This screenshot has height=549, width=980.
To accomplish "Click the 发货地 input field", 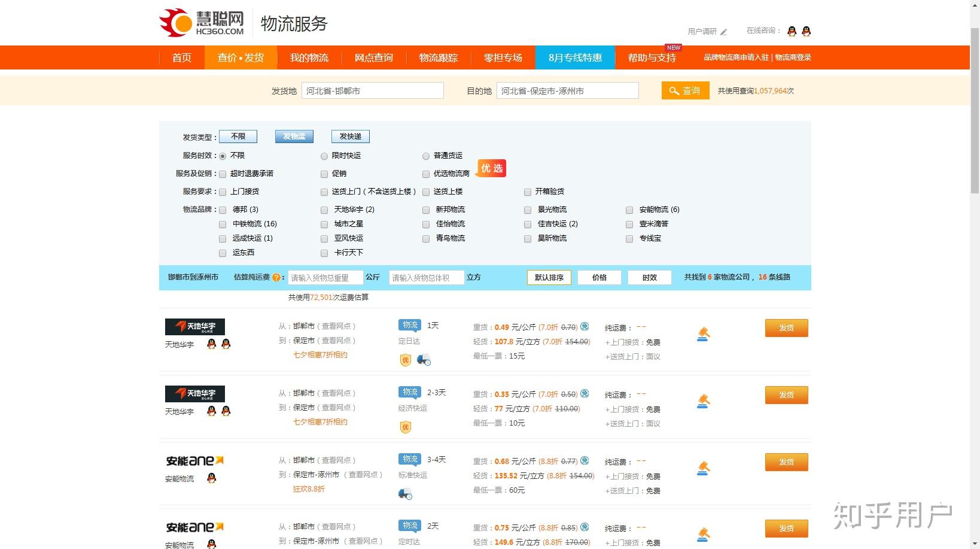I will [x=373, y=90].
